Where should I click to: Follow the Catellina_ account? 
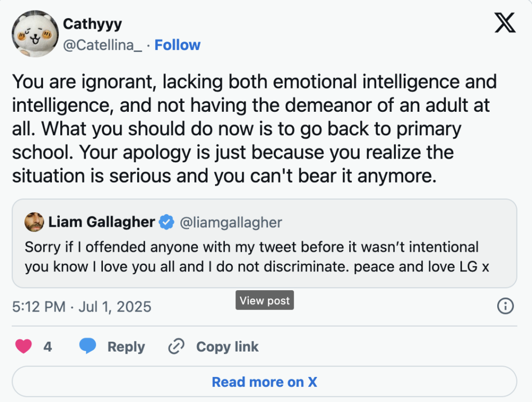coord(177,45)
